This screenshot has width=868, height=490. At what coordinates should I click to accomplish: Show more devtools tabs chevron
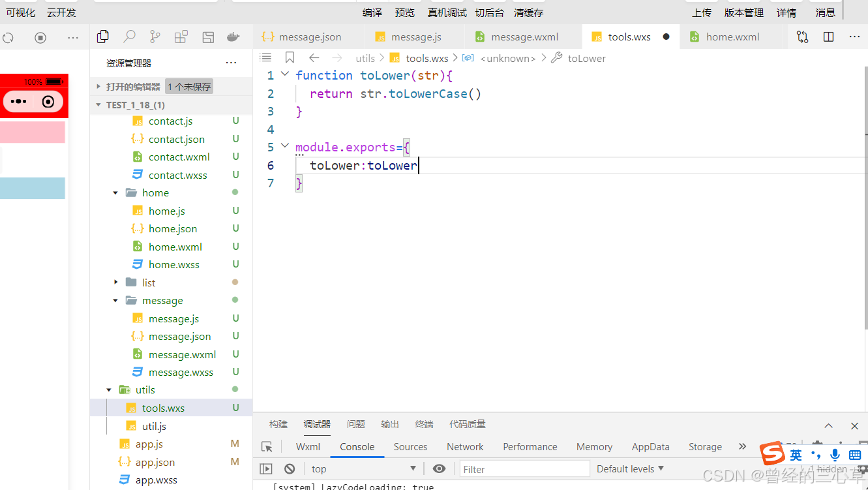coord(742,447)
